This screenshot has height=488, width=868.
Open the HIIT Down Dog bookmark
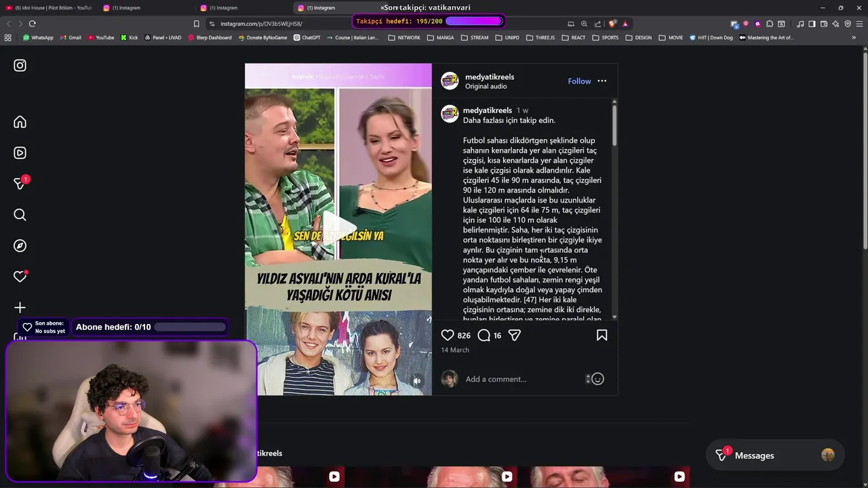[711, 38]
